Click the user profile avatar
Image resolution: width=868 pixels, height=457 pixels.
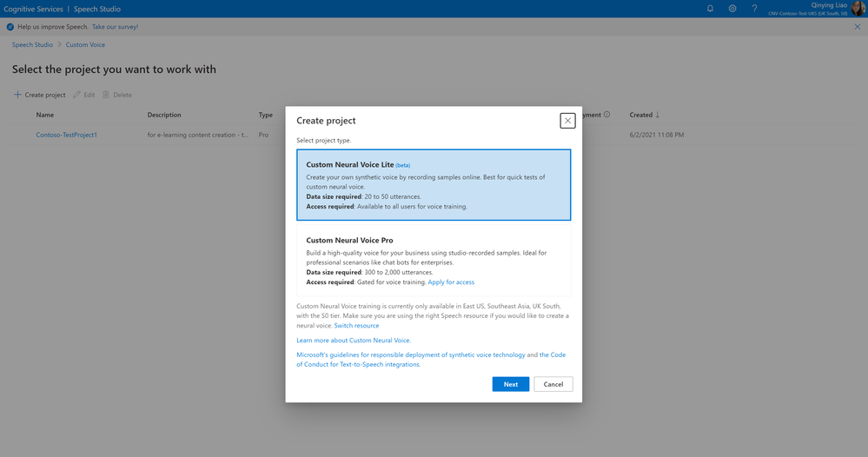coord(858,9)
